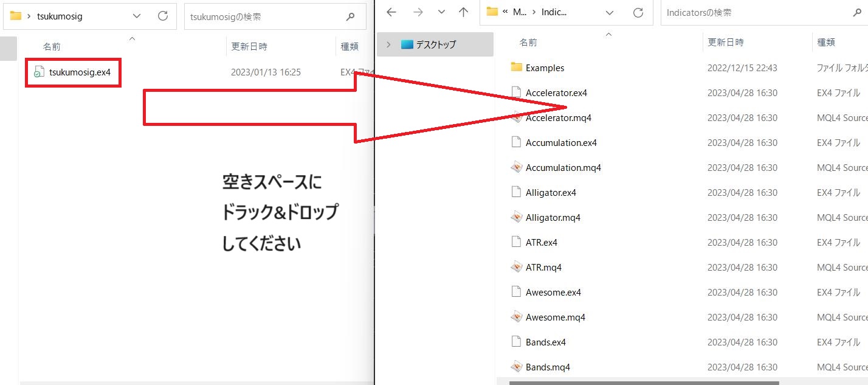Open address history dropdown in tsukumosig window

(x=136, y=16)
